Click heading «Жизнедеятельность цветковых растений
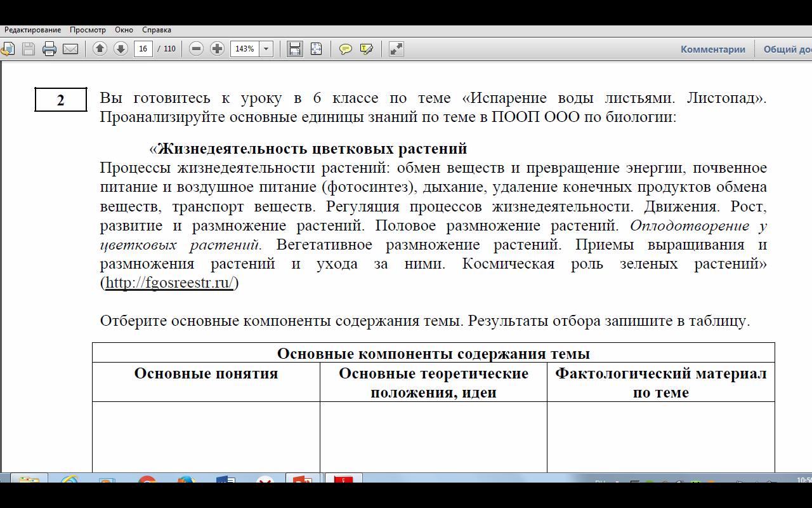 click(x=308, y=149)
